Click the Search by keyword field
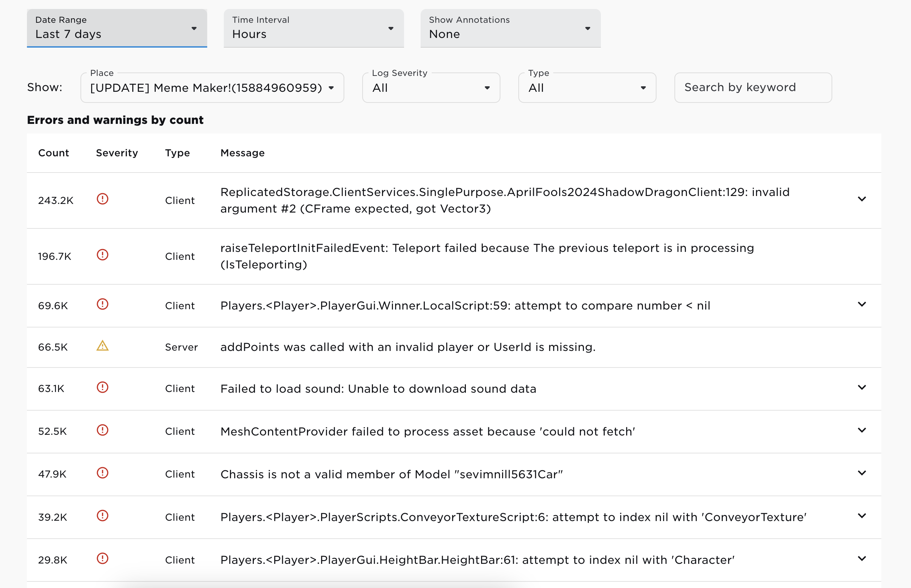 click(x=752, y=87)
